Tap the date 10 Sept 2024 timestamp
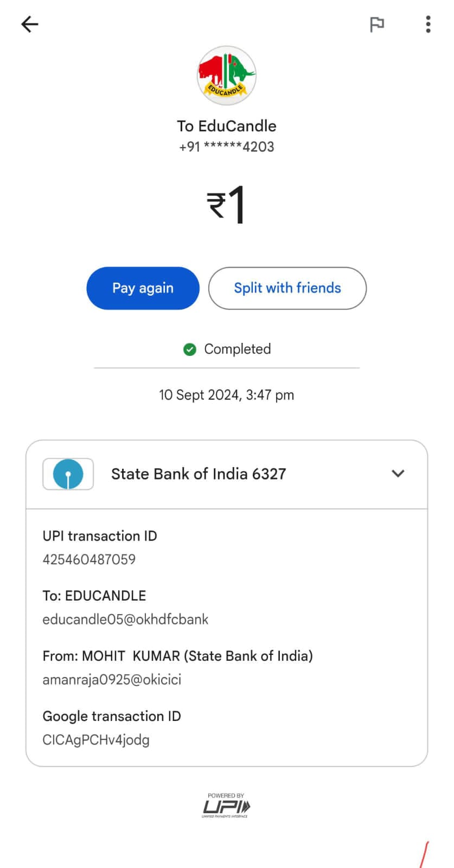 click(226, 395)
